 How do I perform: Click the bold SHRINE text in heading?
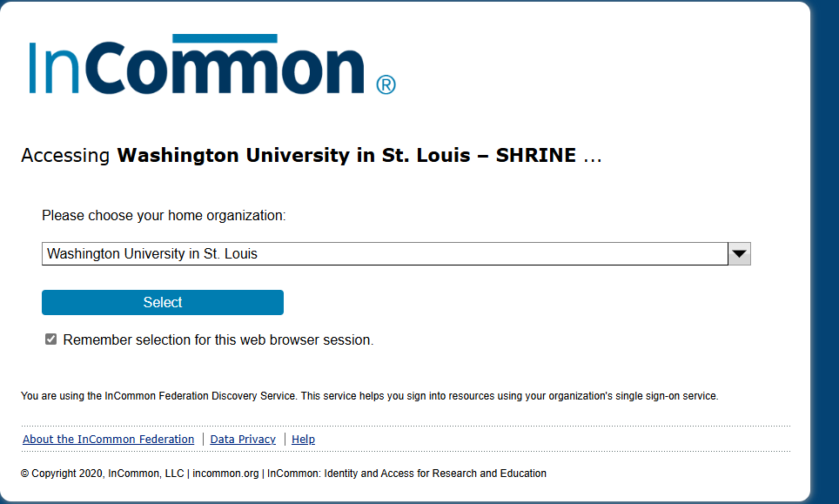click(535, 155)
